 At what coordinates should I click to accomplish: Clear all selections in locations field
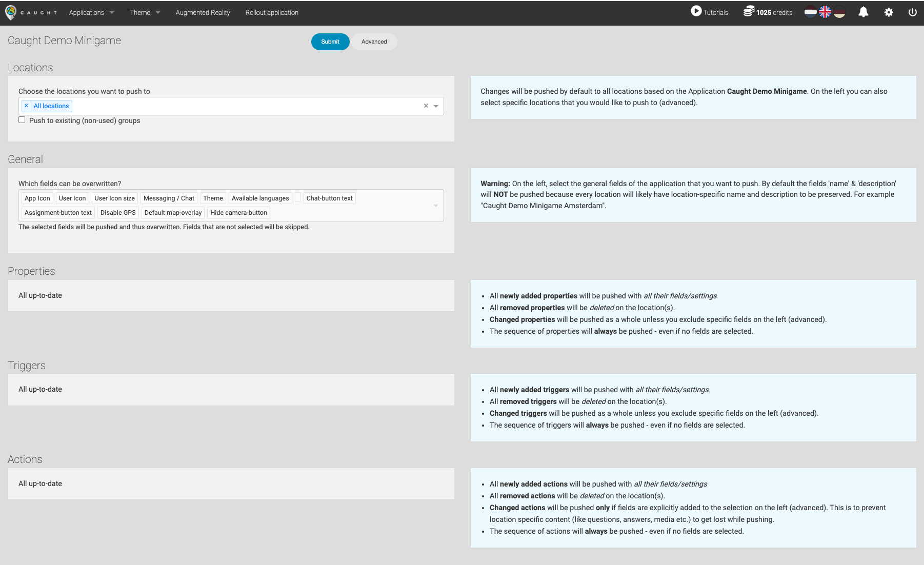click(x=426, y=106)
